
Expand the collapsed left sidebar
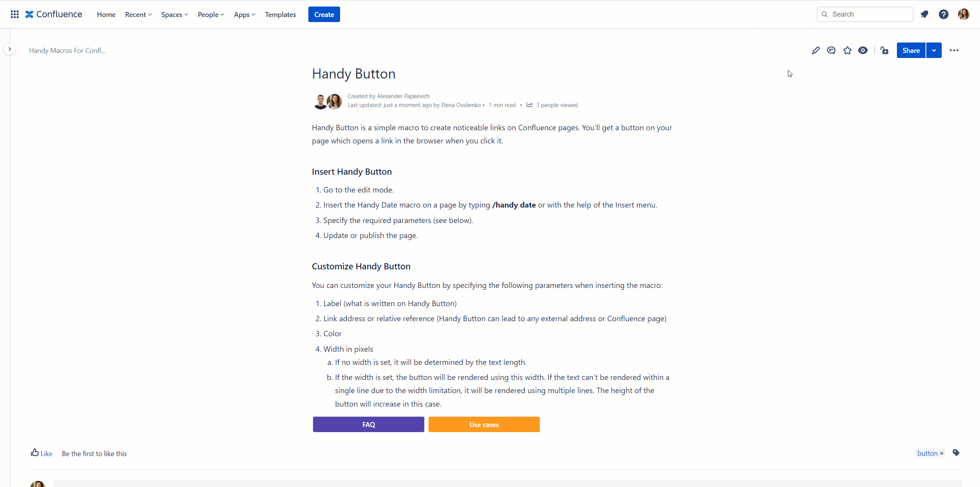pyautogui.click(x=10, y=49)
